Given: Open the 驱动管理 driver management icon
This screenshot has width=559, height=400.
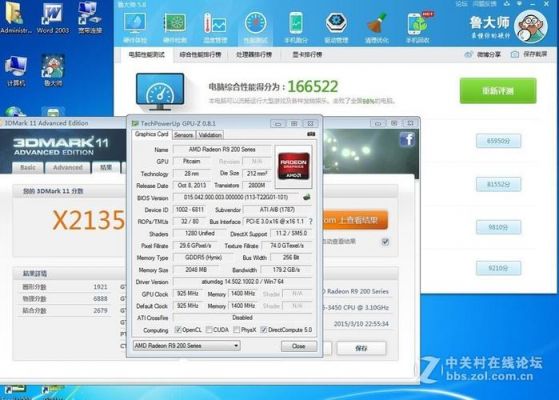Looking at the screenshot, I should point(336,27).
